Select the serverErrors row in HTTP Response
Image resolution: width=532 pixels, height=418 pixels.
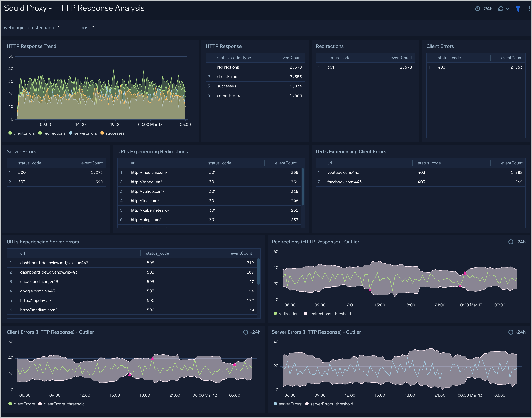[x=255, y=96]
